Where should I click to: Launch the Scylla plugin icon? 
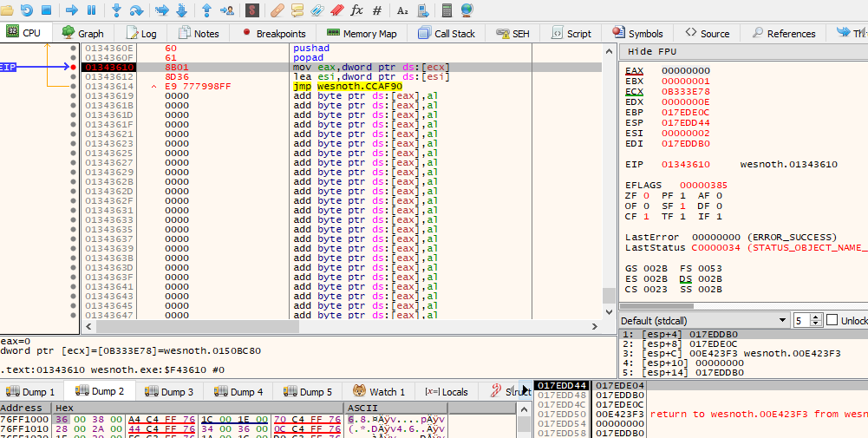pos(251,10)
